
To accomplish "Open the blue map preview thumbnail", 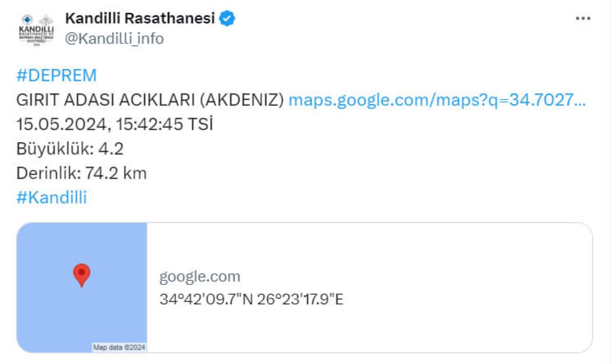I will (x=82, y=287).
